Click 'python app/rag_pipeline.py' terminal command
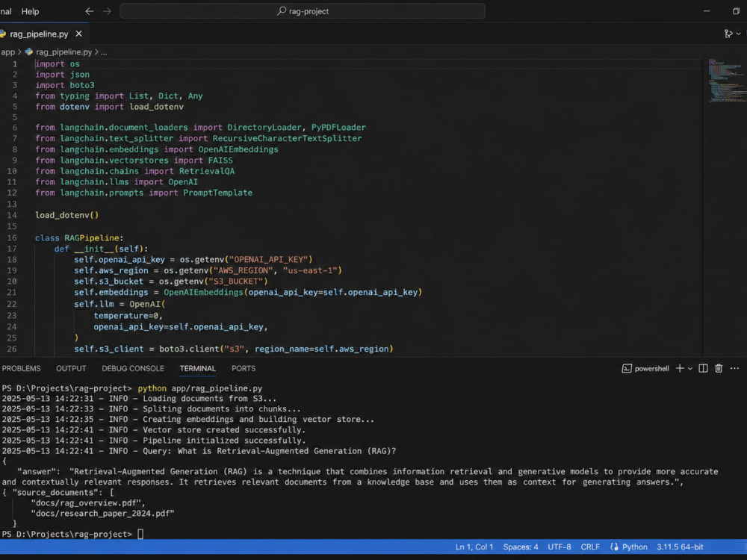Screen dimensions: 747x560 point(200,388)
